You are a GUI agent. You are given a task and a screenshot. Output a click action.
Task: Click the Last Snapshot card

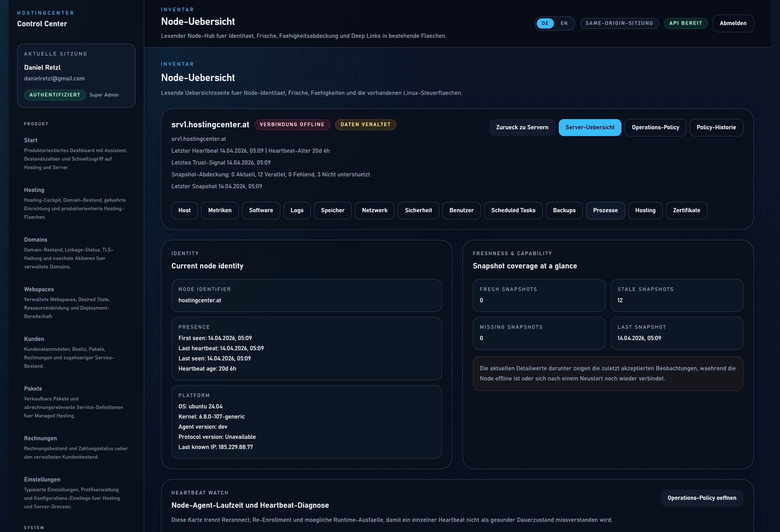click(677, 333)
